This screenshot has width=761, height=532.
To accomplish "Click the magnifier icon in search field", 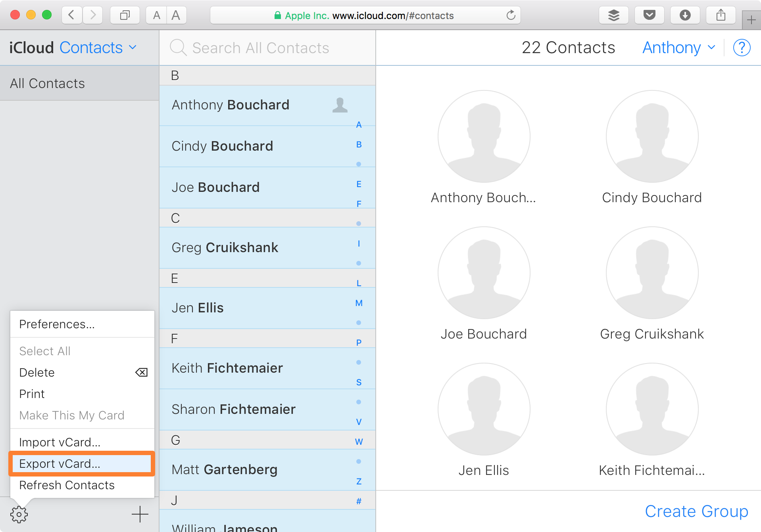I will 178,48.
